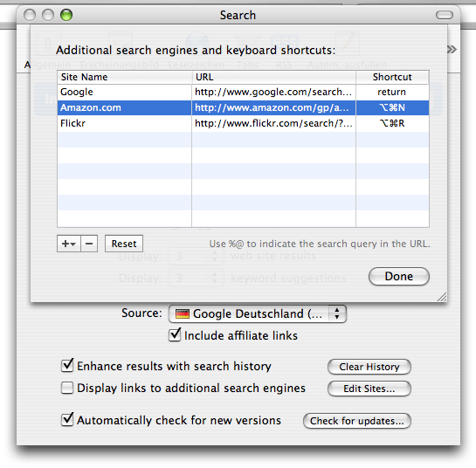Open the Source dropdown Google Deutschland
476x468 pixels.
coord(257,313)
